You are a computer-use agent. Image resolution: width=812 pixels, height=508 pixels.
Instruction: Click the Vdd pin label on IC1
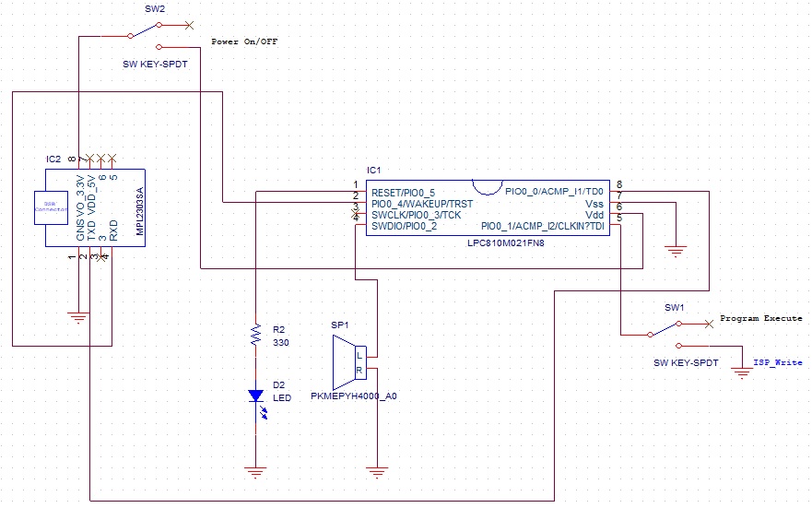click(594, 215)
